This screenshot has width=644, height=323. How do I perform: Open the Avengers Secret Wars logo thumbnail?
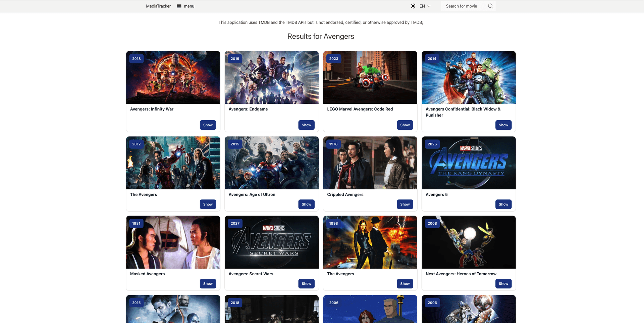[x=272, y=242]
